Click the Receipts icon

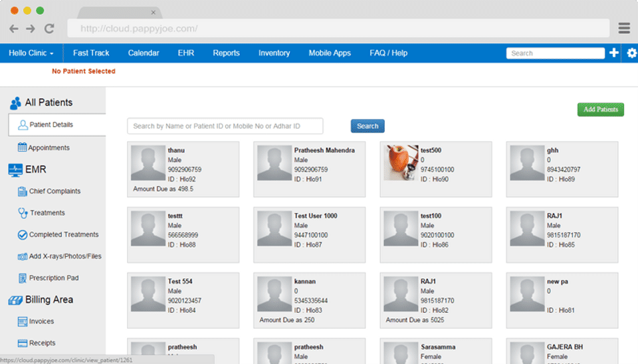[x=23, y=343]
